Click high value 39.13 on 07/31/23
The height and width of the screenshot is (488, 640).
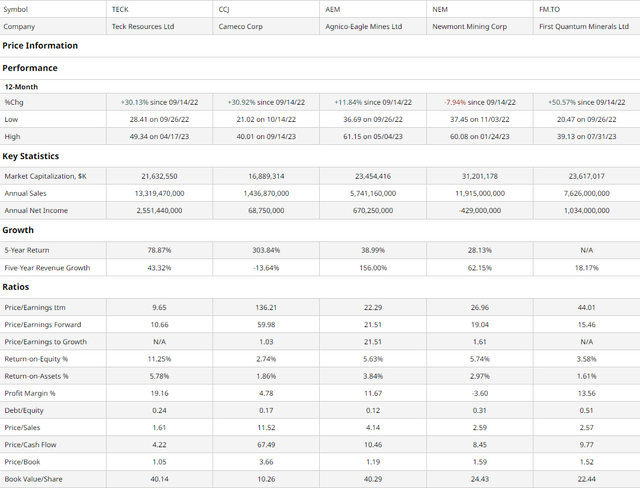click(587, 137)
